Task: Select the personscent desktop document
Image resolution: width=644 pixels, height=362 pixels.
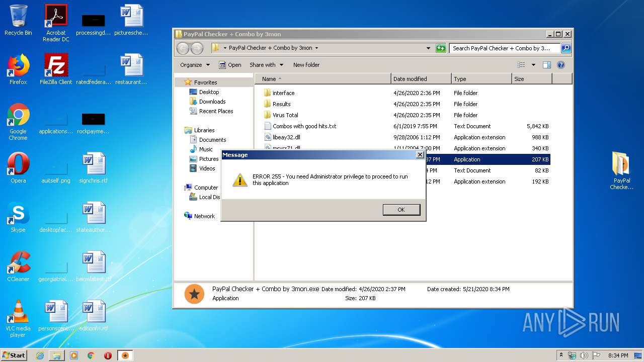Action: [x=56, y=316]
